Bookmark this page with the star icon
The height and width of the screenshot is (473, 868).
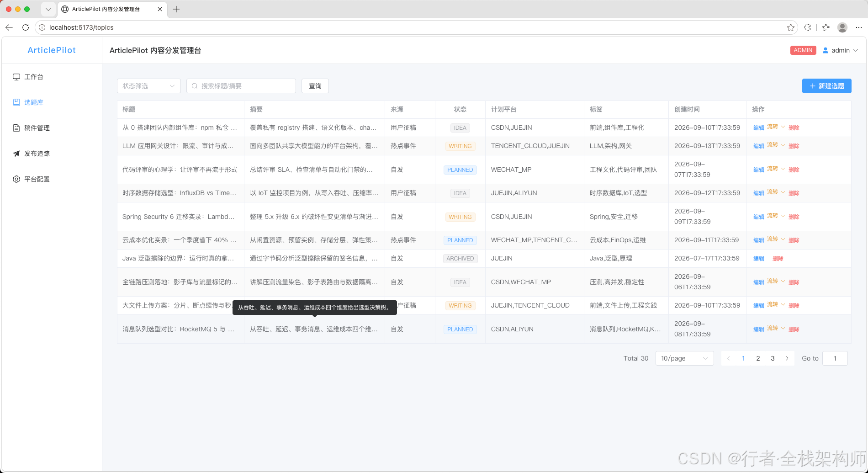(x=791, y=27)
